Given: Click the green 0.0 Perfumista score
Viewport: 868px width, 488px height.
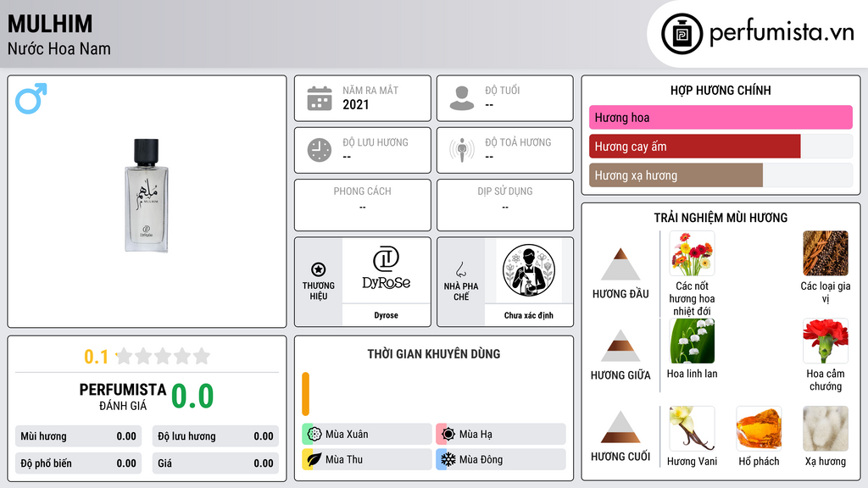Looking at the screenshot, I should click(x=192, y=396).
